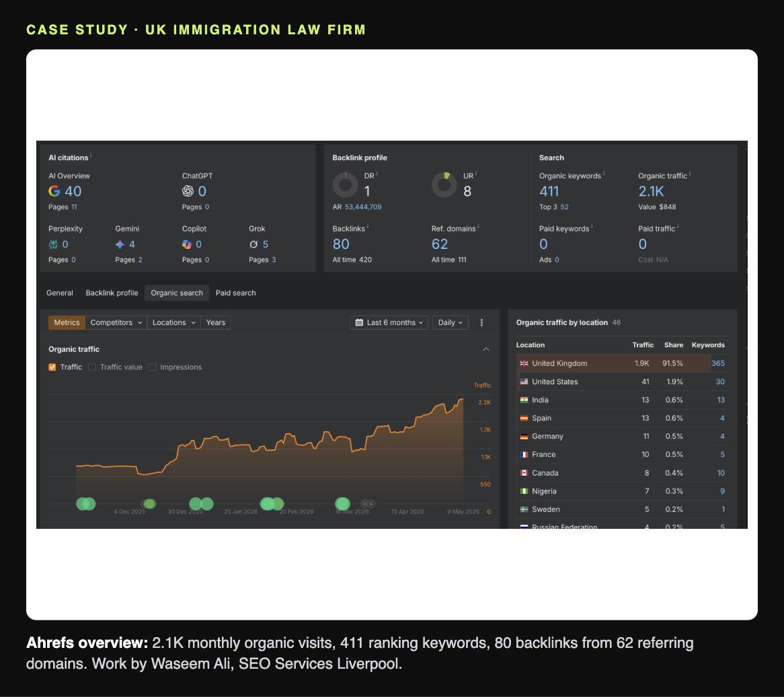Viewport: 784px width, 697px height.
Task: Open the Last 6 months date dropdown
Action: point(389,323)
